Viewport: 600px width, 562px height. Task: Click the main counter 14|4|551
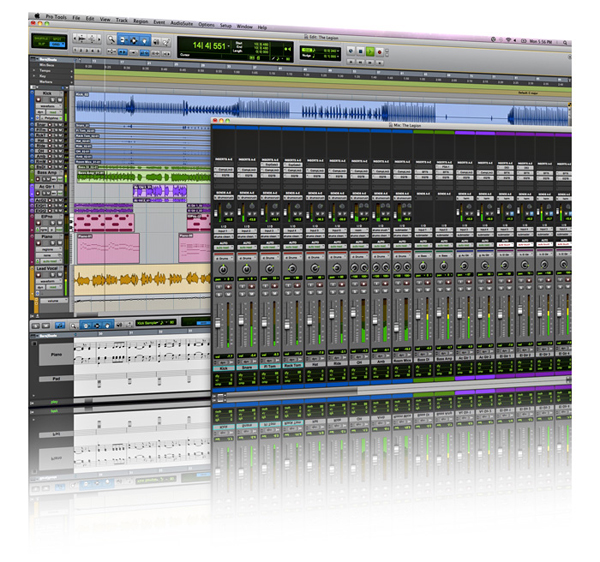(x=209, y=46)
